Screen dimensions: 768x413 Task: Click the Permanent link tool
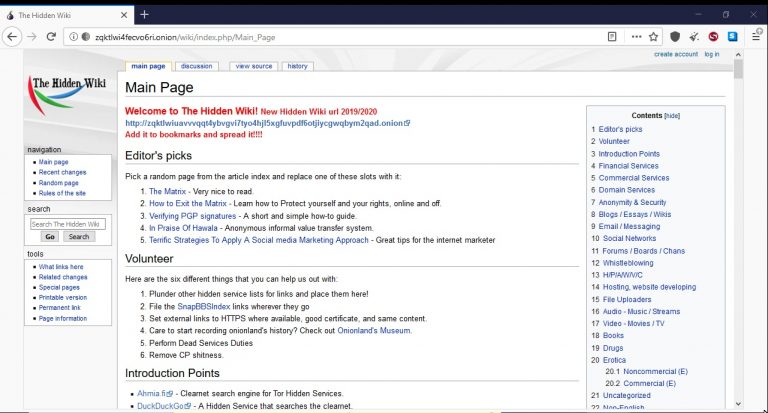60,308
